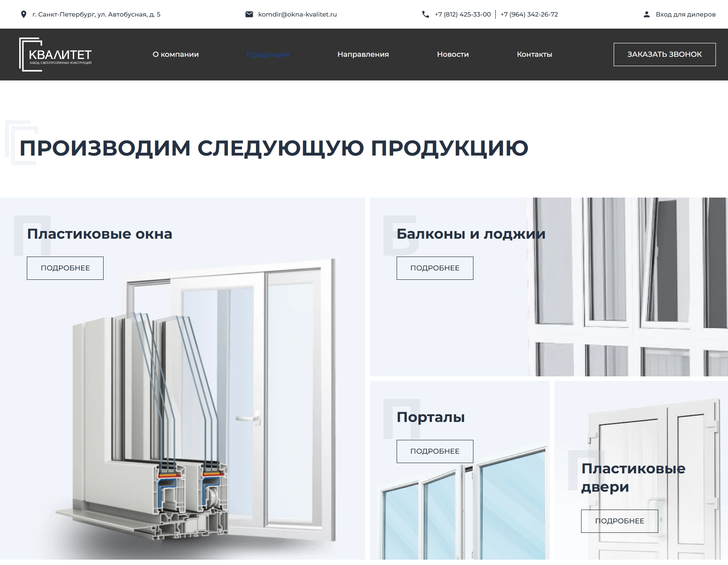Image resolution: width=728 pixels, height=565 pixels.
Task: Click email komdir@okna-kvalitet.ru
Action: 297,14
